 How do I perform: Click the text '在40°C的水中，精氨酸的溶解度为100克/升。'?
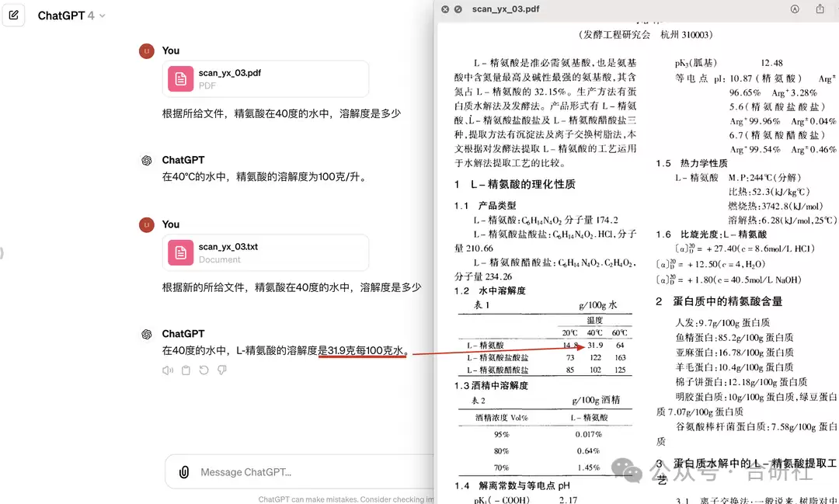[x=266, y=176]
